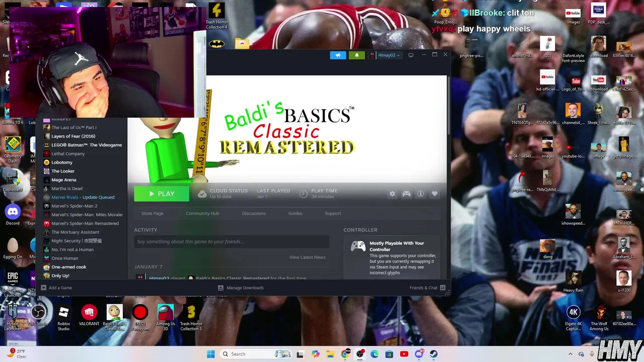The image size is (644, 362).
Task: Open controller settings icon on game page
Action: pyautogui.click(x=406, y=194)
